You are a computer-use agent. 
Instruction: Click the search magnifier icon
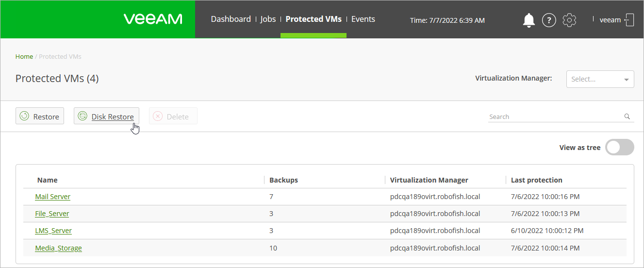(x=627, y=117)
